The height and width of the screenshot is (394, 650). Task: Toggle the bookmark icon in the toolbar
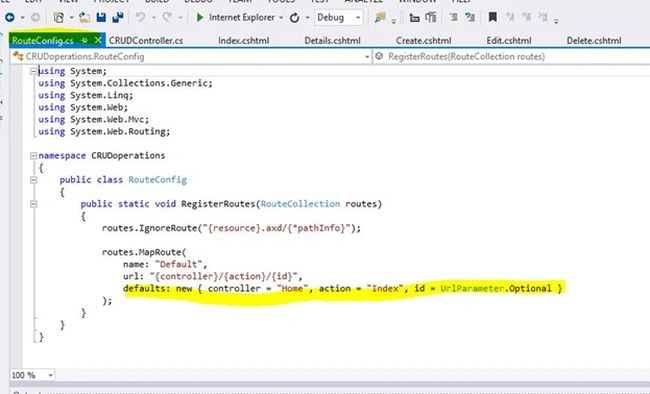pyautogui.click(x=492, y=17)
